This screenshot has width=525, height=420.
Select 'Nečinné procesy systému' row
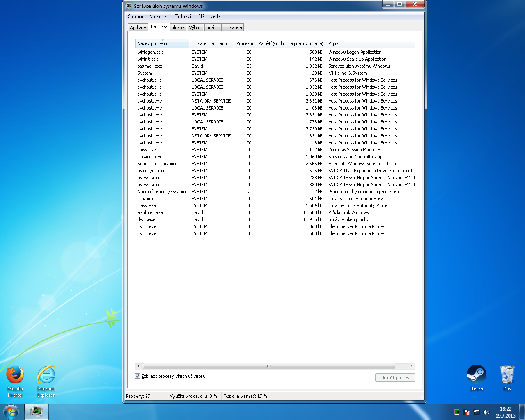click(275, 192)
